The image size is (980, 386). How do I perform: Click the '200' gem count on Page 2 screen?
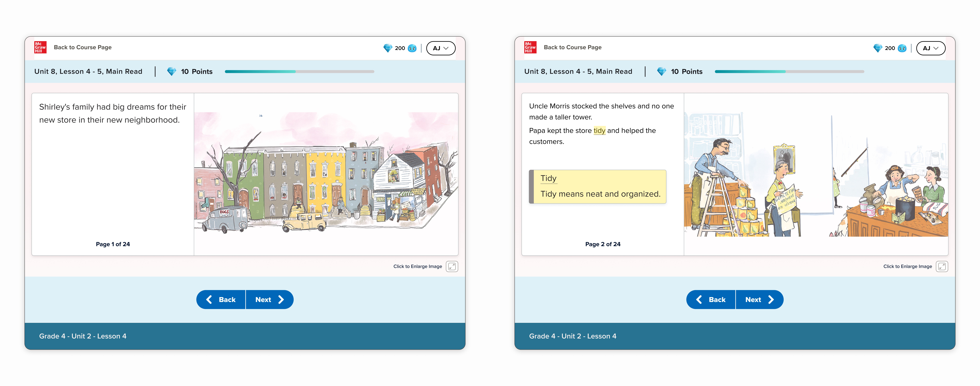click(890, 48)
